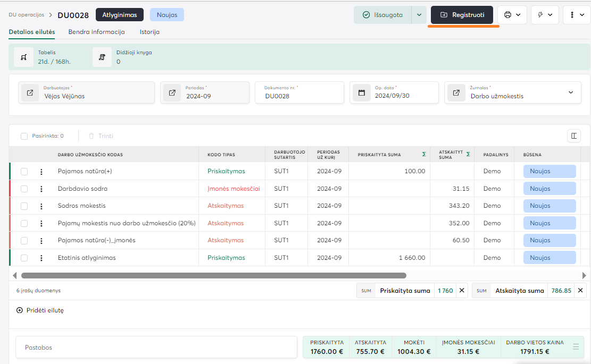Click the Tabelis timesheet icon
The height and width of the screenshot is (364, 591).
coord(24,57)
